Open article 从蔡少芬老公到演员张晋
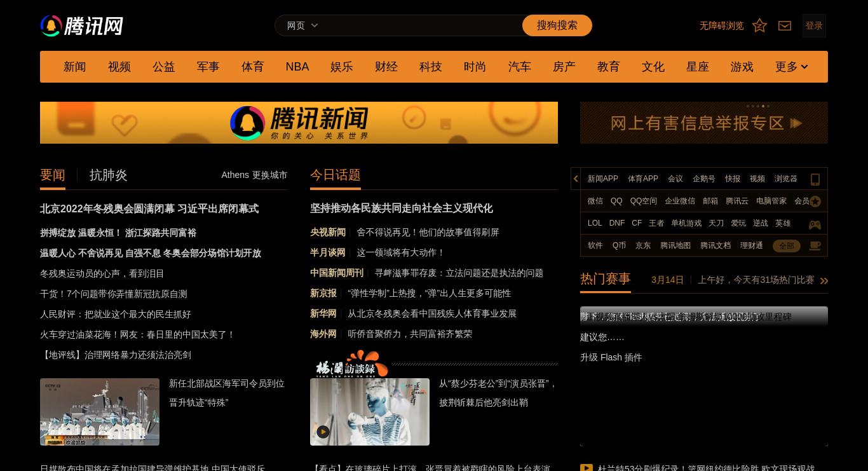The height and width of the screenshot is (471, 868). (498, 393)
